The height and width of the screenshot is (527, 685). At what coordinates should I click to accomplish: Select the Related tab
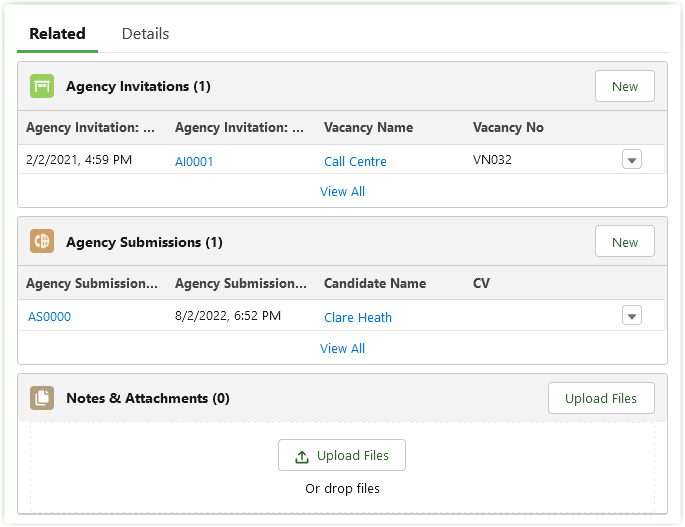(57, 34)
